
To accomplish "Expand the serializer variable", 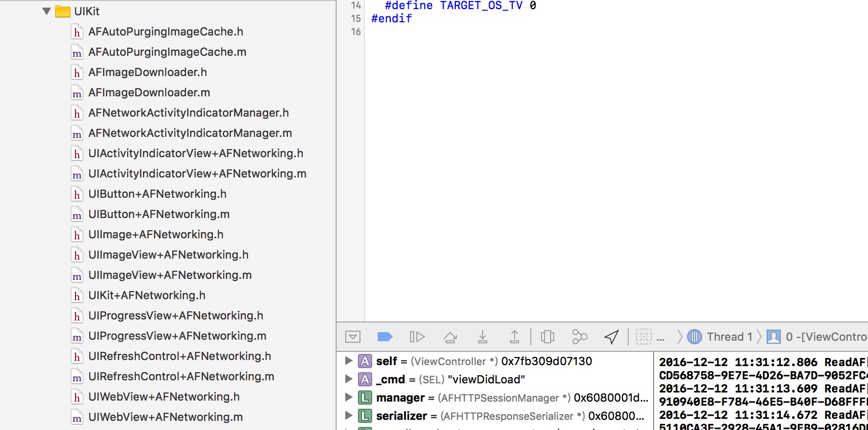I will (x=348, y=416).
